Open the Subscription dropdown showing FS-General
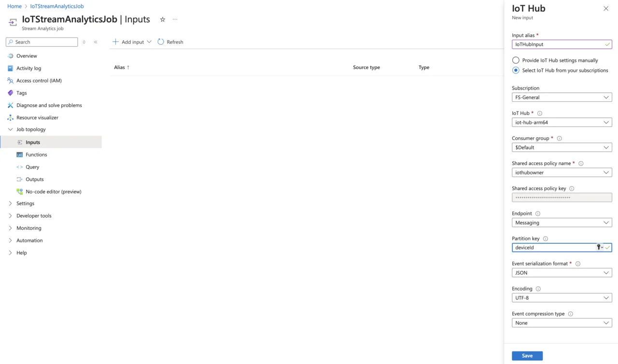 (562, 98)
